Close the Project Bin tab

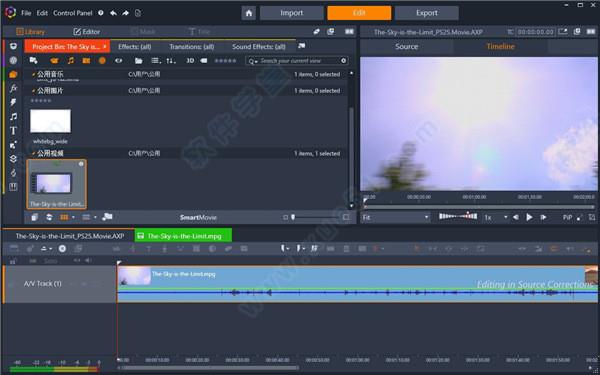tap(104, 46)
